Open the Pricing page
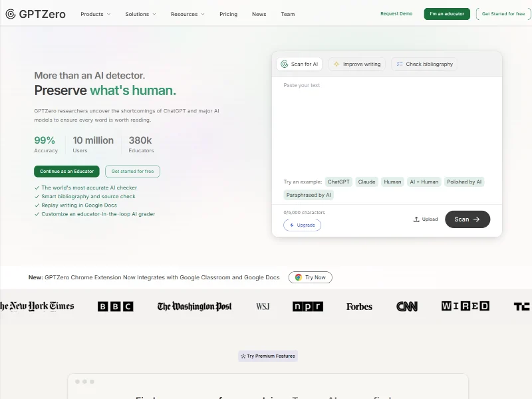This screenshot has height=399, width=532. click(x=228, y=14)
